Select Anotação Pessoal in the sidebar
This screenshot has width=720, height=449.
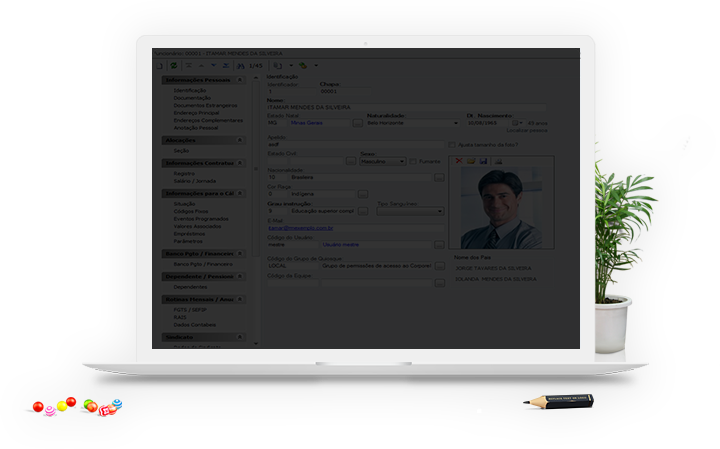[x=196, y=128]
